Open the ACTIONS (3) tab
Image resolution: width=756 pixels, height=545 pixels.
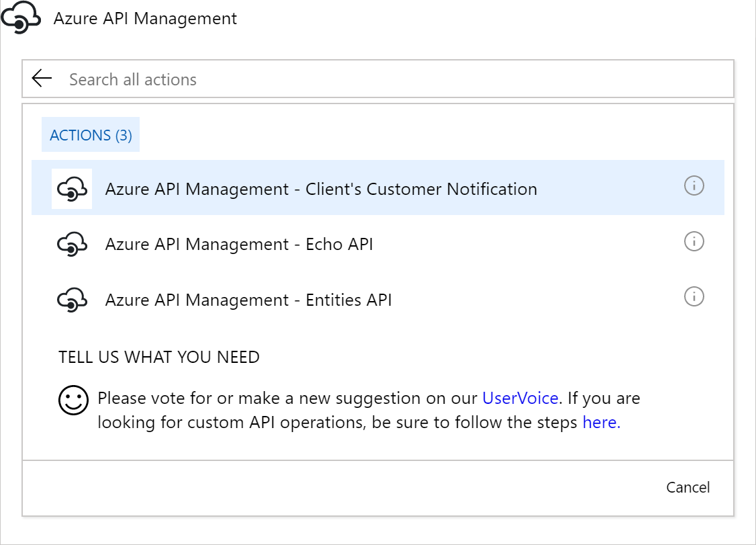click(91, 134)
